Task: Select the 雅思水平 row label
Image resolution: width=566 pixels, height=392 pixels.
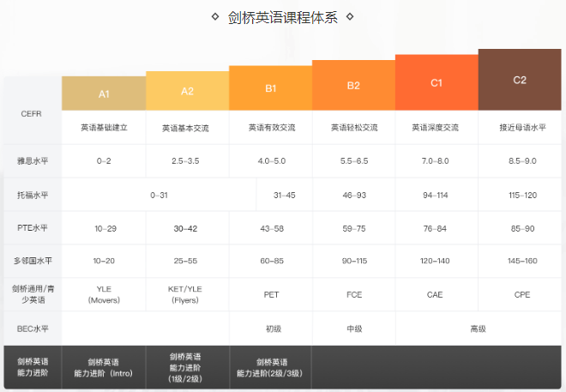Action: coord(31,160)
